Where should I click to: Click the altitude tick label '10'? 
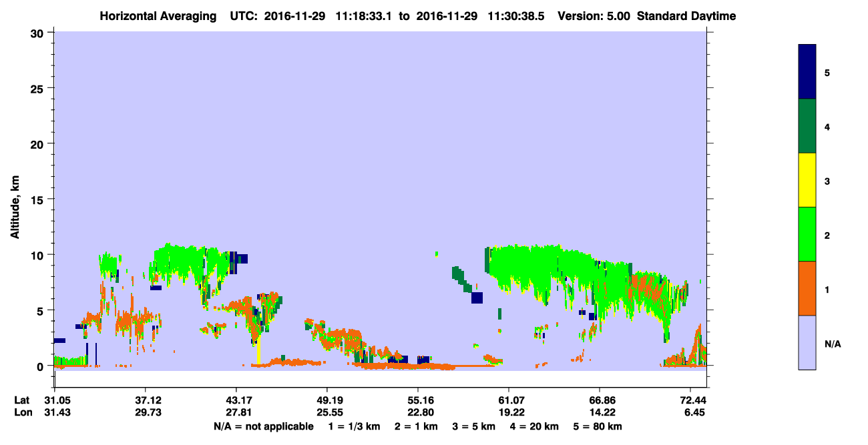pos(39,255)
